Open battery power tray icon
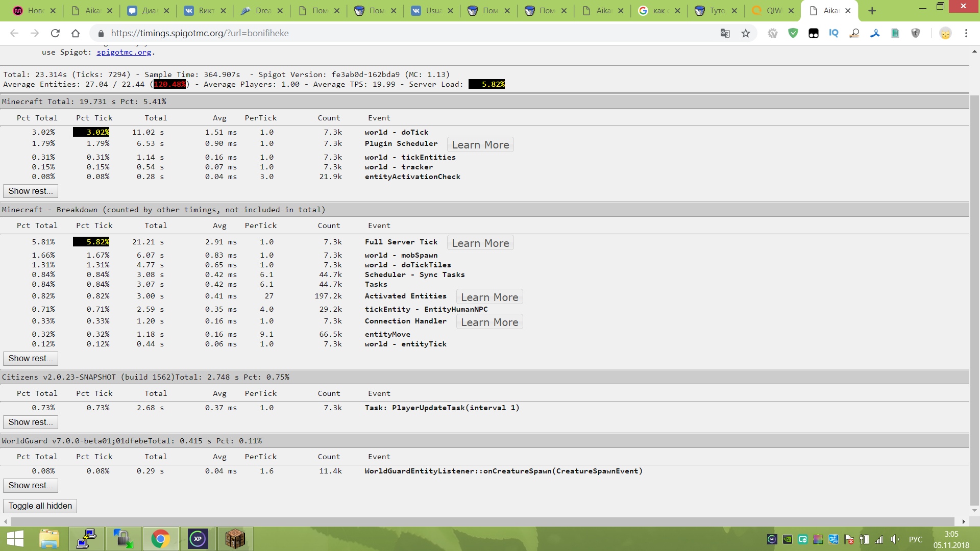Screen dimensions: 980x551 (864, 539)
